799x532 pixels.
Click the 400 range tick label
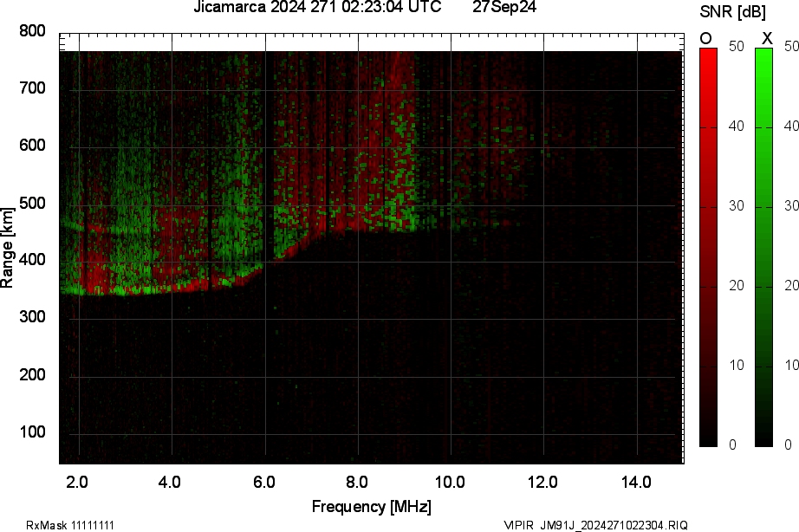pos(32,260)
